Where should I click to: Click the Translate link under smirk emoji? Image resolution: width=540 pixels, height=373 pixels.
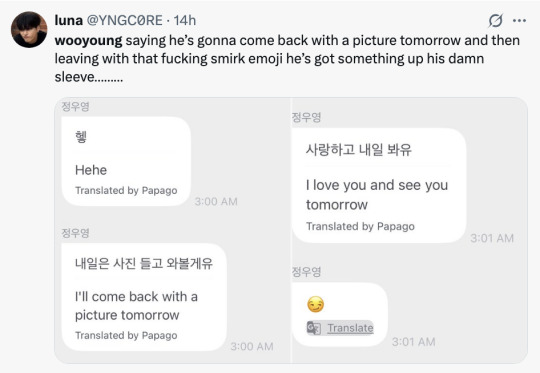click(x=350, y=328)
